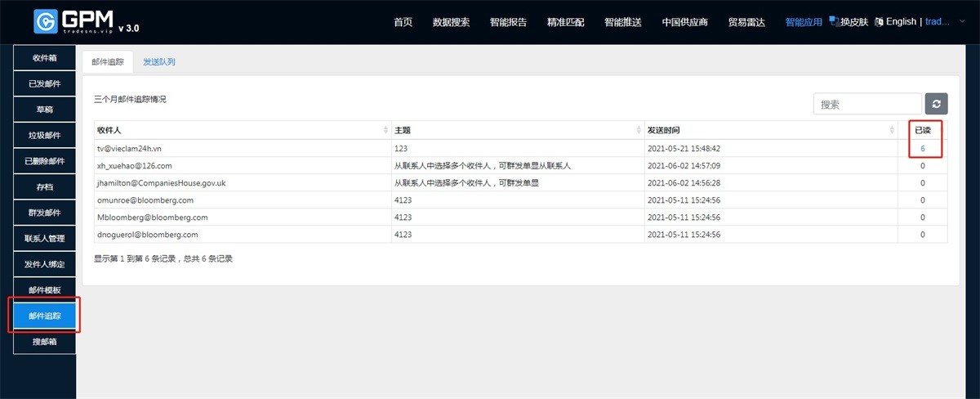Click subject 4123 in Mbloomberg row
Screen dimensions: 980x399
[403, 217]
